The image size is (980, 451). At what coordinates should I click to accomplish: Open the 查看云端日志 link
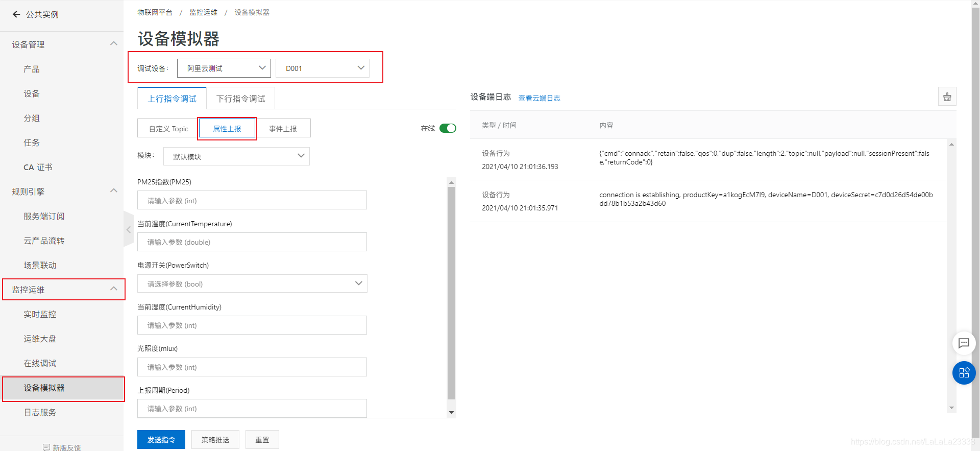click(x=540, y=98)
